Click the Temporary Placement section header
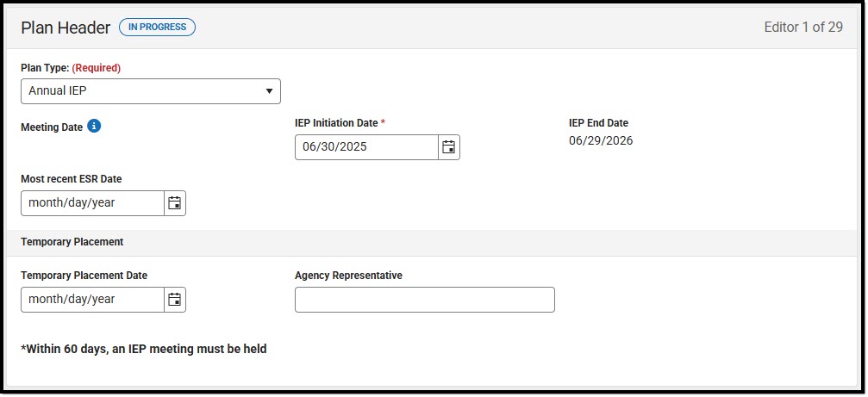 pyautogui.click(x=72, y=242)
